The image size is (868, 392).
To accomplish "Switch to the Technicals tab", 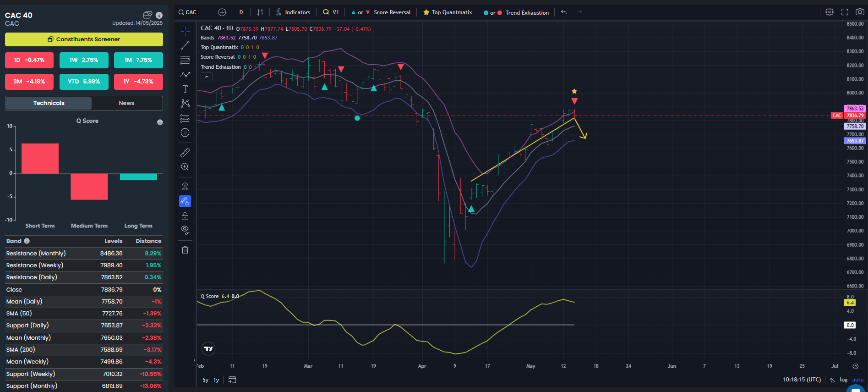I will 49,103.
